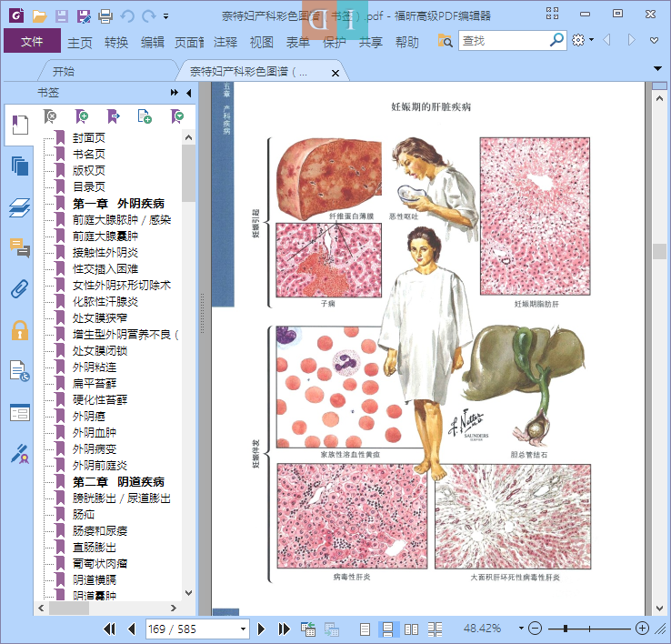
Task: Open the zoom percentage dropdown arrow
Action: [x=521, y=629]
